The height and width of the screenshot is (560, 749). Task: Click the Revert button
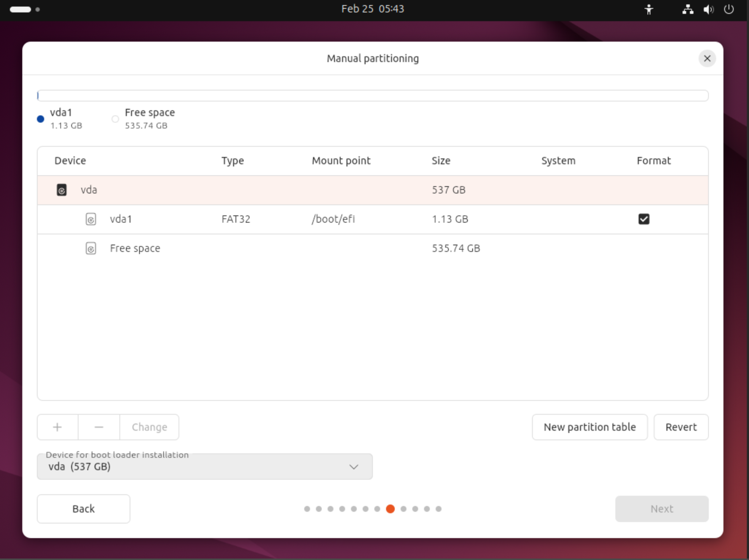(681, 427)
